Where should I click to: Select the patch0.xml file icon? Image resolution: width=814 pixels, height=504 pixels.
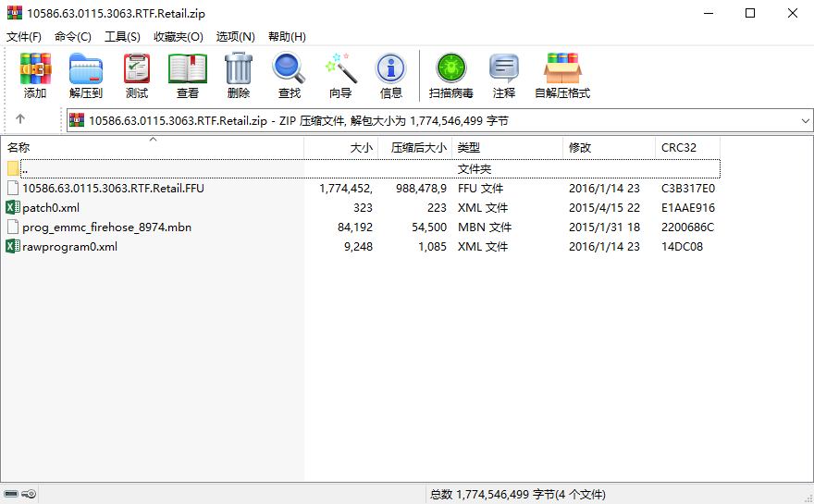click(12, 208)
